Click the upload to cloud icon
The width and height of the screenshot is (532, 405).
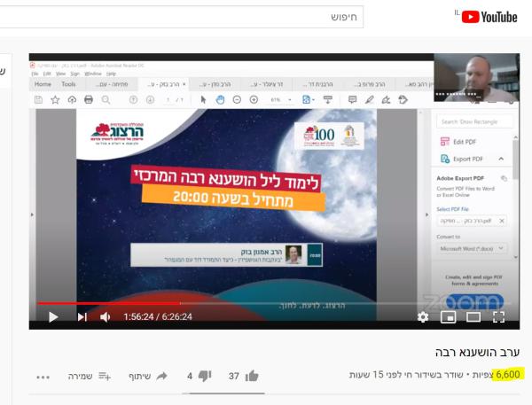click(72, 100)
